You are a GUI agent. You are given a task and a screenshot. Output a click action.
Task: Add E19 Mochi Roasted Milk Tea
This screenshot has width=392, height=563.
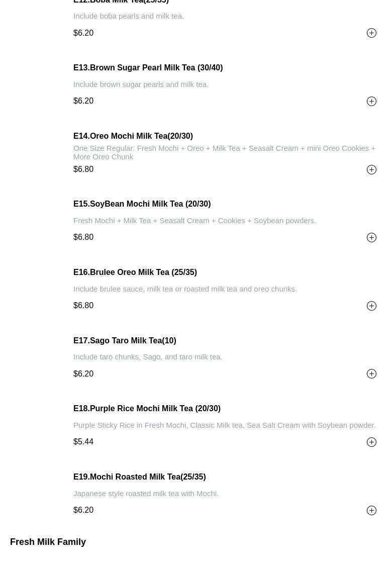[x=371, y=510]
